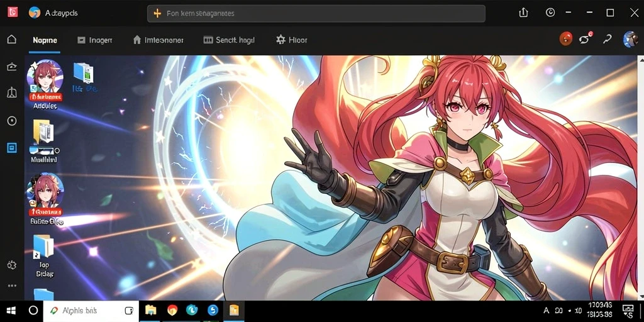Open the blue S taskbar icon

(x=213, y=310)
